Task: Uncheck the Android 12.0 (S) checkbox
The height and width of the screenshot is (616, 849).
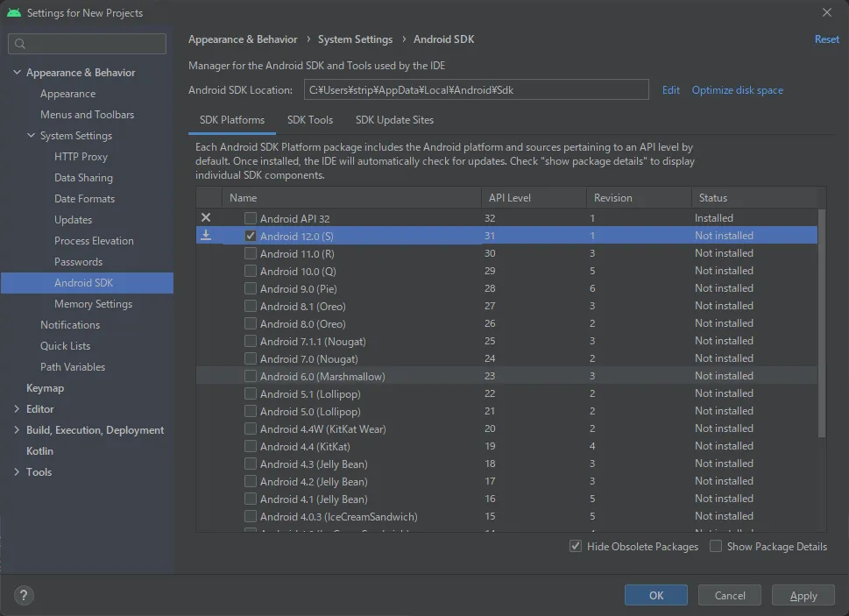Action: tap(251, 236)
